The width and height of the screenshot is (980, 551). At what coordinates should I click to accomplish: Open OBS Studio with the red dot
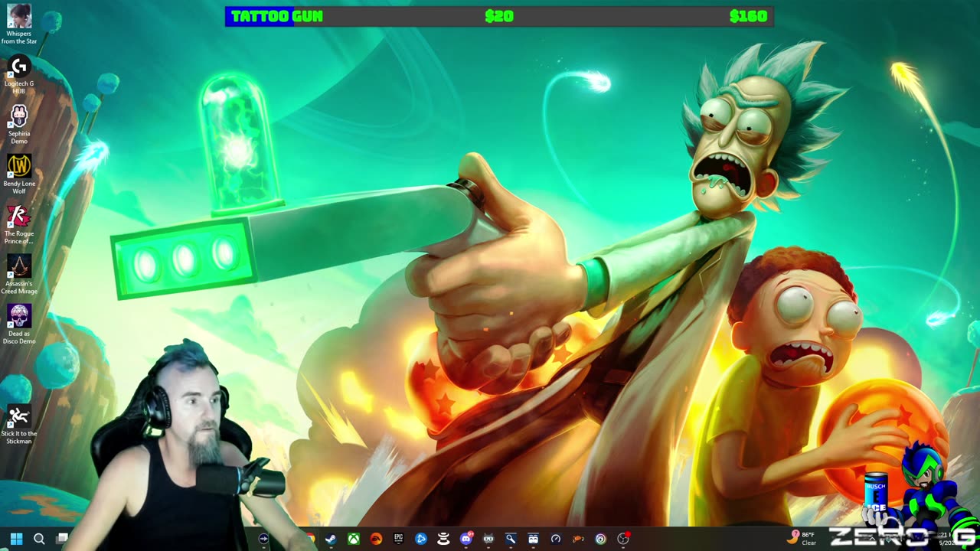tap(623, 539)
